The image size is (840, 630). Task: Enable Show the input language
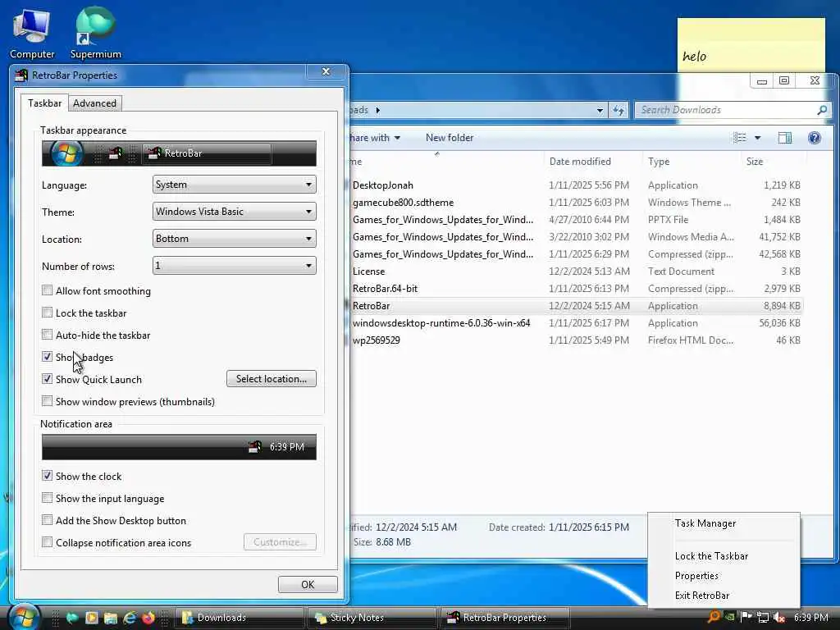click(47, 498)
